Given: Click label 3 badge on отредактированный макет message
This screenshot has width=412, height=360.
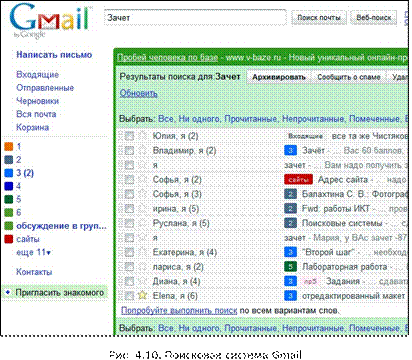Looking at the screenshot, I should pos(290,296).
